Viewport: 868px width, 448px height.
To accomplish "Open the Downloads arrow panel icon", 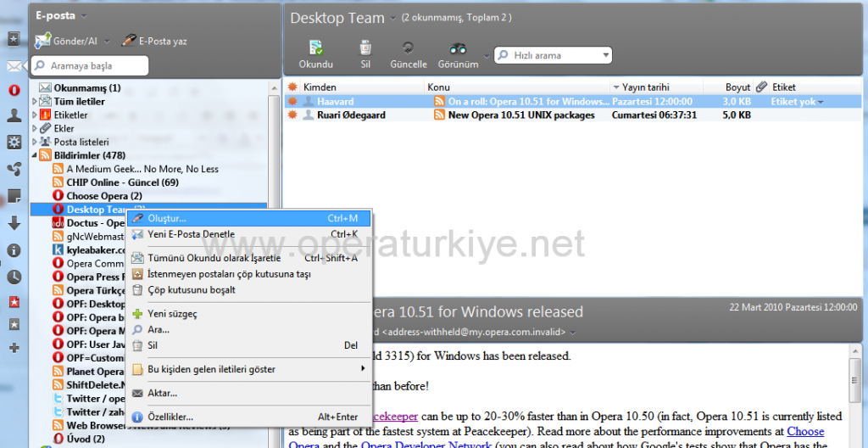I will pyautogui.click(x=14, y=223).
